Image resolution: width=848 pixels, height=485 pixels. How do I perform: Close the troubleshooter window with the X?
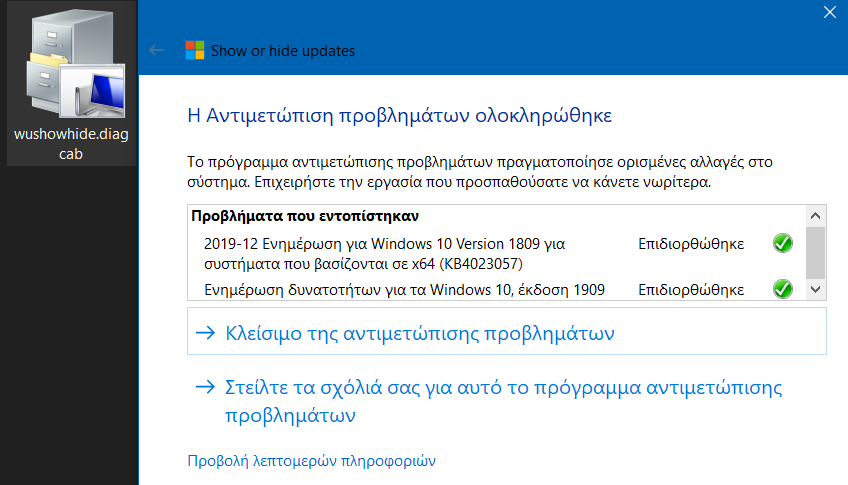pos(830,12)
